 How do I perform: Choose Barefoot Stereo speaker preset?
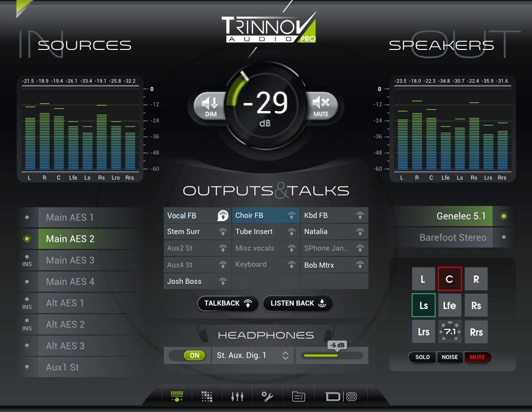point(444,237)
